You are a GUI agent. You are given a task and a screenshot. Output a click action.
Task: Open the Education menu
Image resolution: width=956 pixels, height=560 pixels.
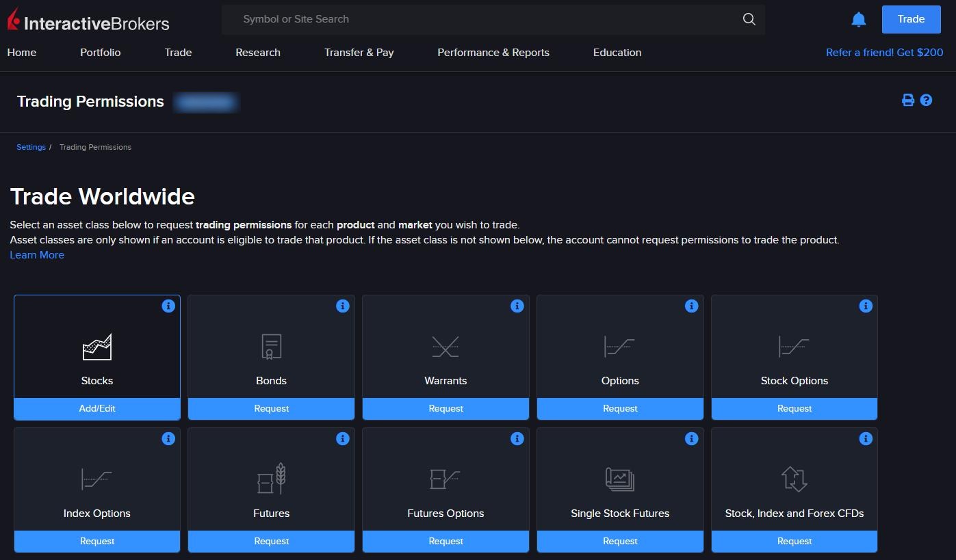(x=617, y=53)
